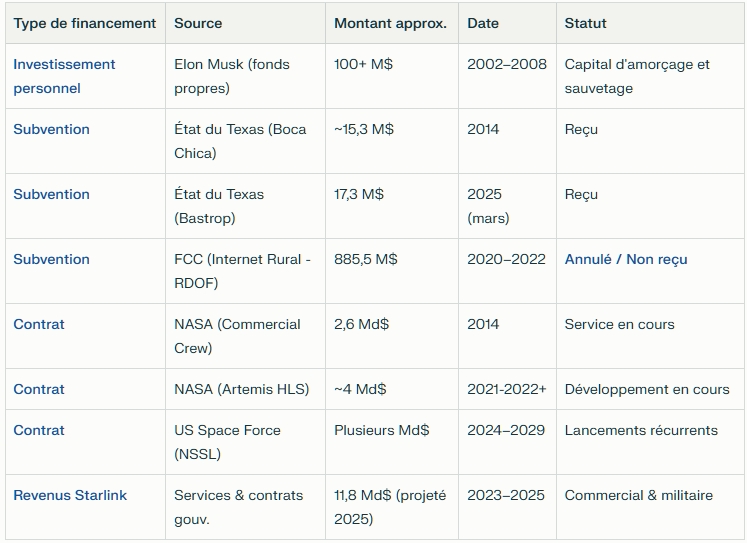This screenshot has width=747, height=543.
Task: Click the "Elon Musk (fonds propres)" source cell
Action: coord(232,76)
